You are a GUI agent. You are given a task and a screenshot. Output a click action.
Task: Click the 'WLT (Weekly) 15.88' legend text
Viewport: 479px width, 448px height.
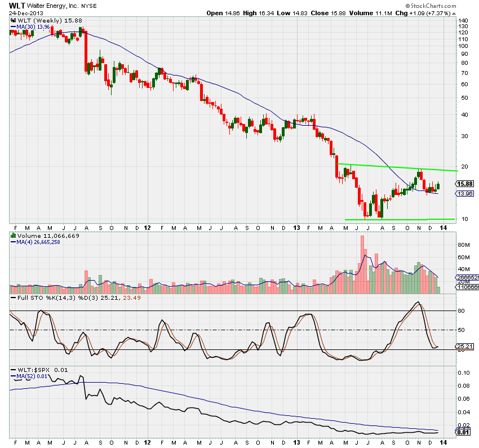[x=50, y=20]
